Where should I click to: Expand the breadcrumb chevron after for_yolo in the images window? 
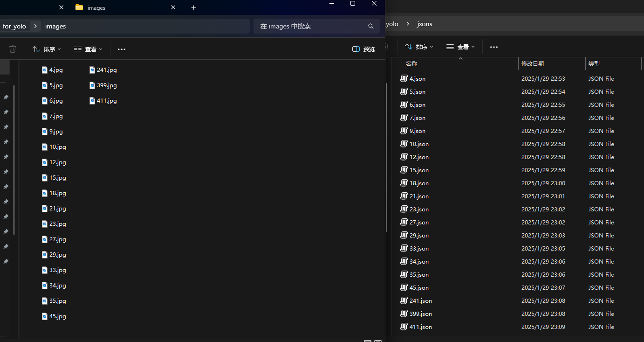click(35, 26)
